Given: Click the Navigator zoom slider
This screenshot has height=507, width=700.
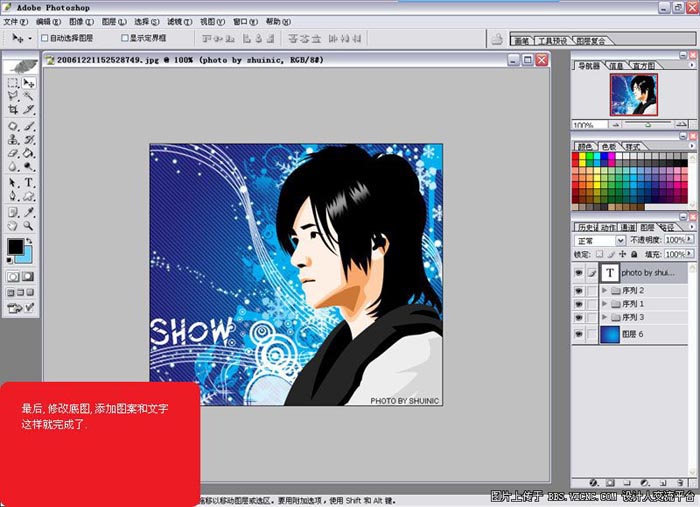Looking at the screenshot, I should tap(648, 124).
